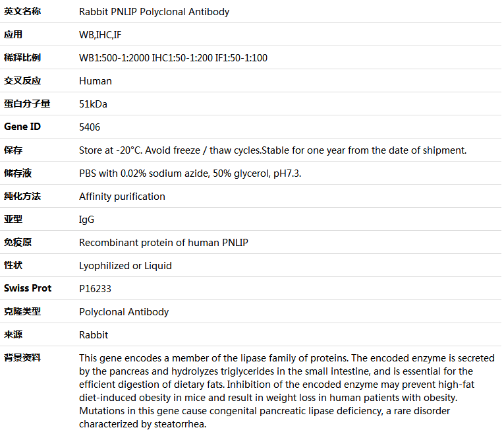Select the Store at -20°C storage text

click(273, 150)
